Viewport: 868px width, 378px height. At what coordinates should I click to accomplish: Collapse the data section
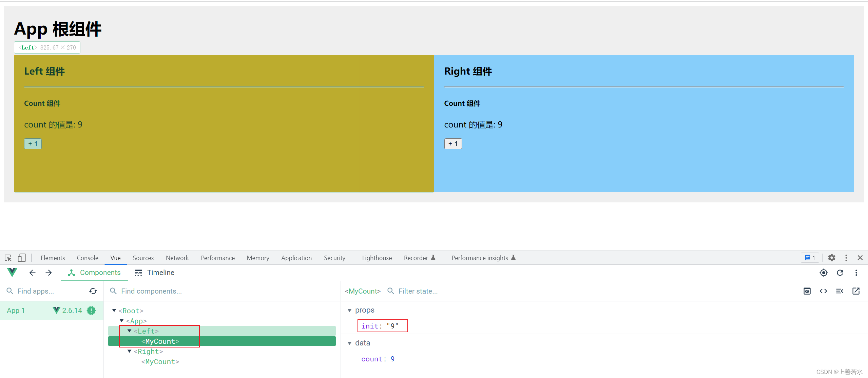349,343
